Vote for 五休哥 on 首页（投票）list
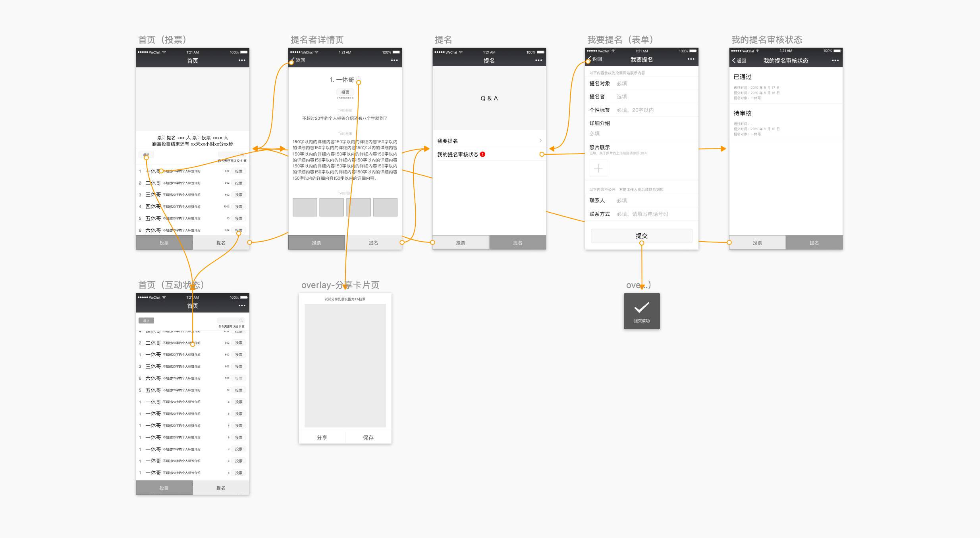Screen dimensions: 980x538 click(239, 218)
